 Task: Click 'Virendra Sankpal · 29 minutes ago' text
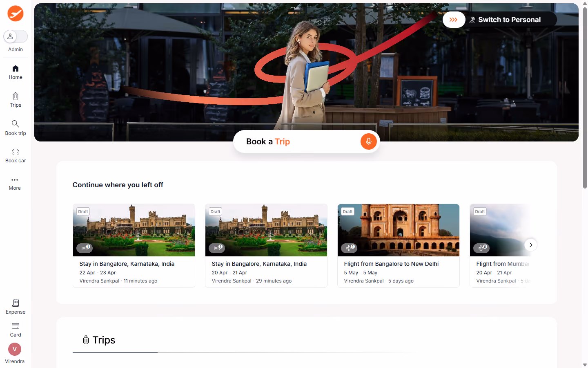tap(252, 281)
